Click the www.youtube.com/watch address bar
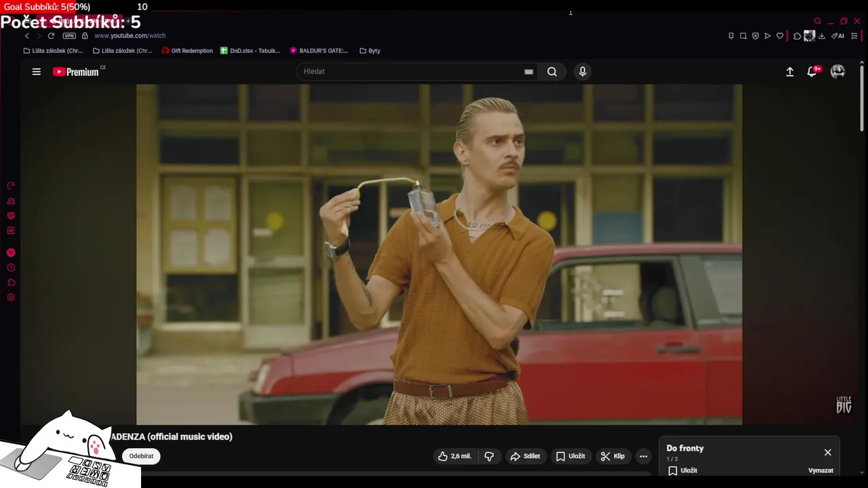868x488 pixels. [130, 36]
